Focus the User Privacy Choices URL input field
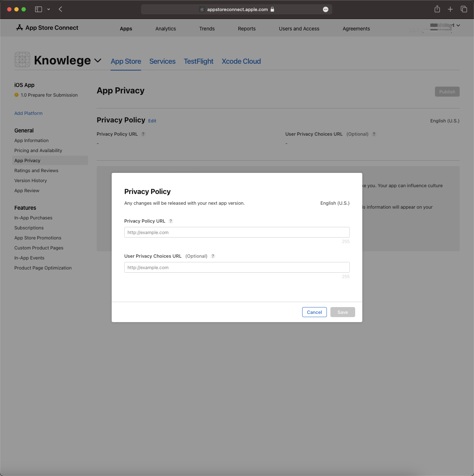Screen dimensions: 474x476 pyautogui.click(x=237, y=267)
